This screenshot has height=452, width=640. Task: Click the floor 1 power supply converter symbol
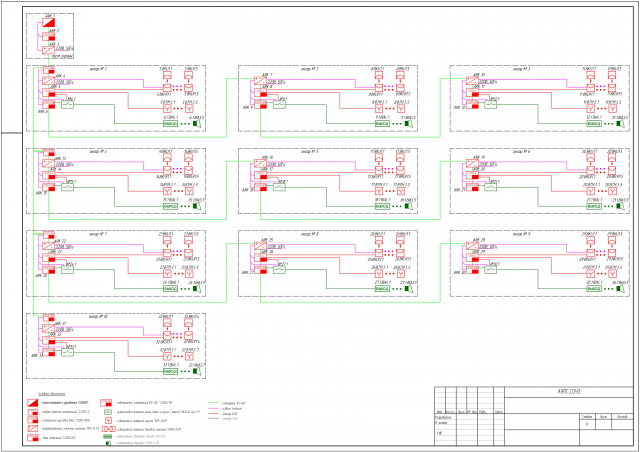coord(49,81)
